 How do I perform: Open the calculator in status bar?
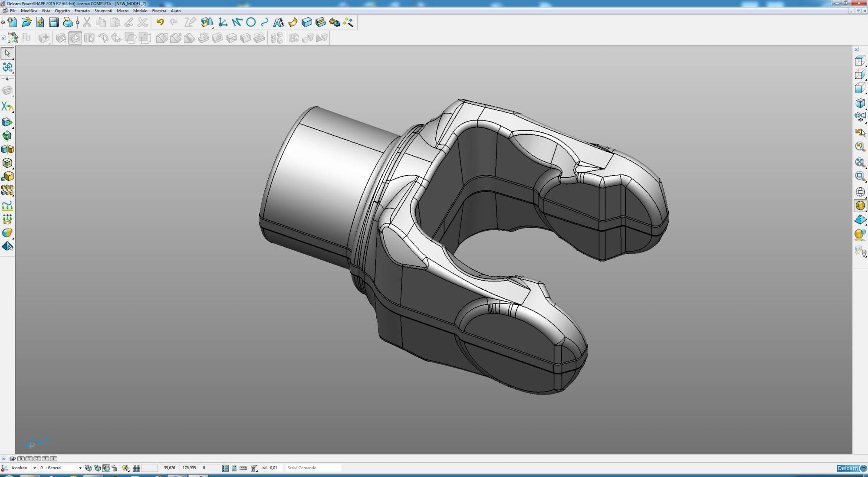(x=234, y=468)
